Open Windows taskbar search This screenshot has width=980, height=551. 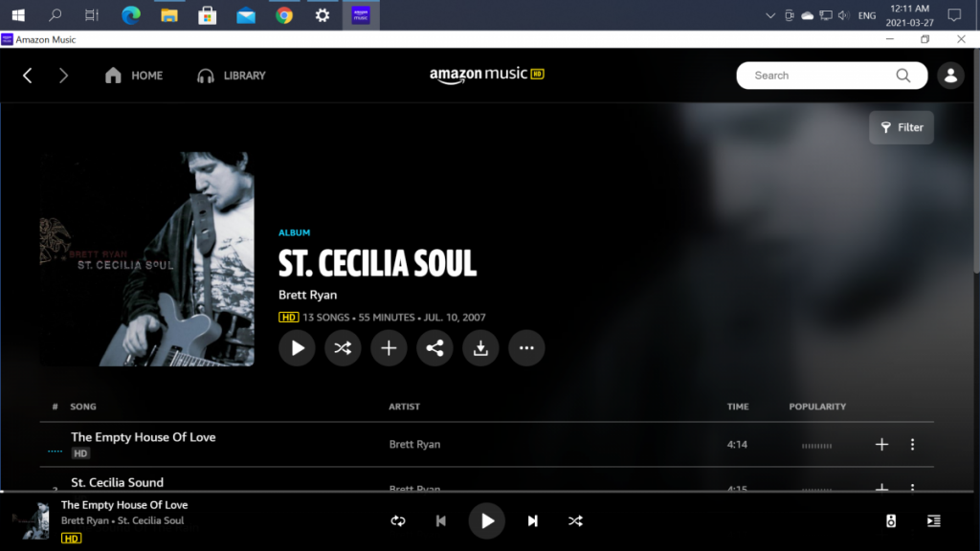coord(55,15)
